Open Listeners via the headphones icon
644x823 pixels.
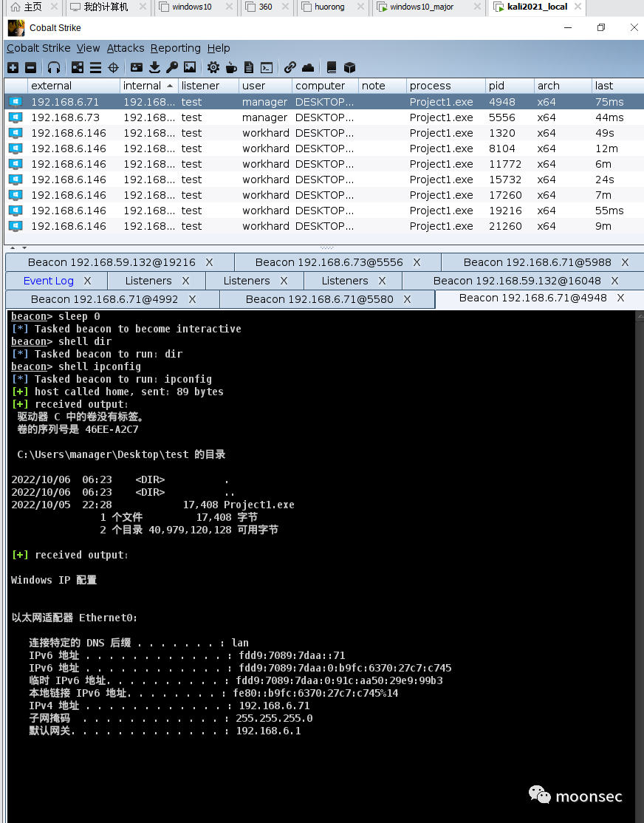tap(53, 67)
